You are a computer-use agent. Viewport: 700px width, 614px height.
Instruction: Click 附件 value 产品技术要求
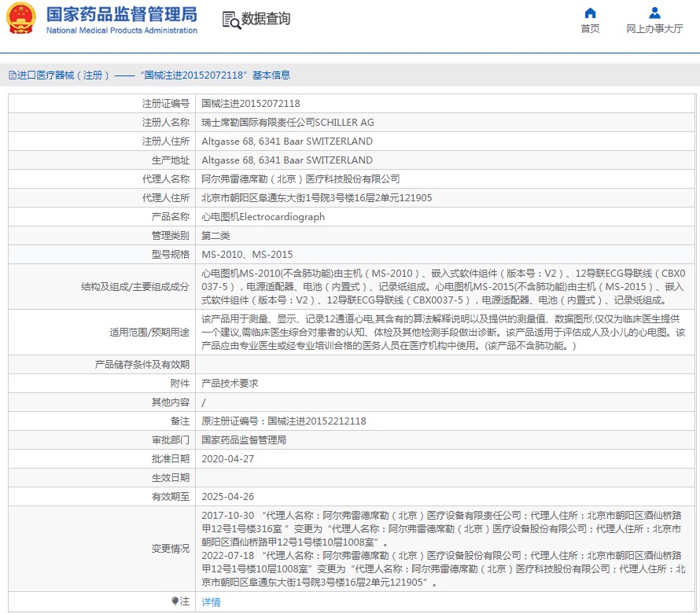click(230, 384)
